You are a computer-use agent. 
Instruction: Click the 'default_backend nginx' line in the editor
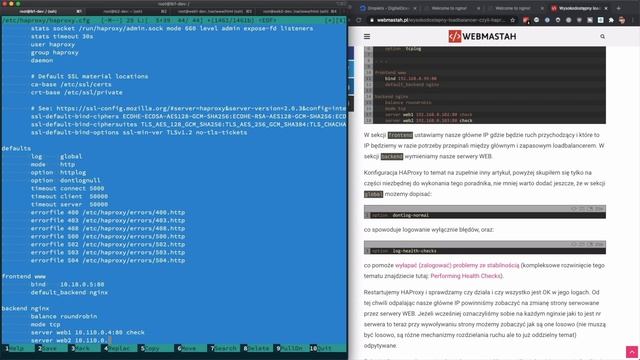(x=69, y=292)
